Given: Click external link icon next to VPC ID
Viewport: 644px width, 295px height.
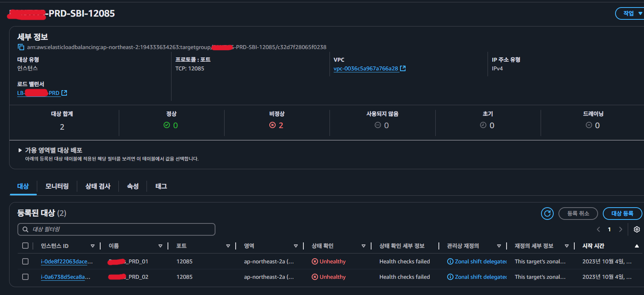Looking at the screenshot, I should pyautogui.click(x=403, y=68).
